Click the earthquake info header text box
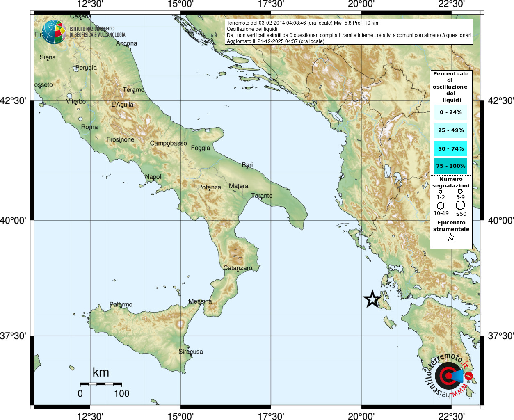The width and height of the screenshot is (514, 420). (x=349, y=32)
